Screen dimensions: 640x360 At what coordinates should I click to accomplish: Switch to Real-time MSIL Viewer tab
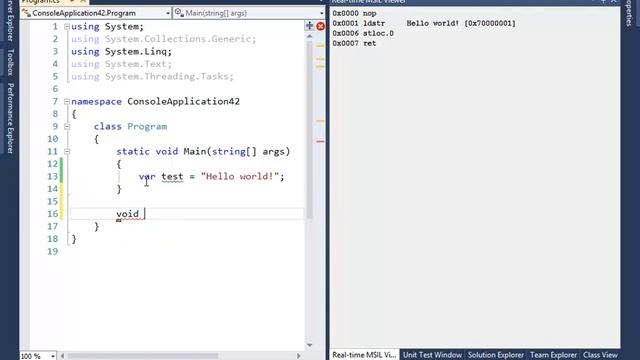click(x=364, y=355)
